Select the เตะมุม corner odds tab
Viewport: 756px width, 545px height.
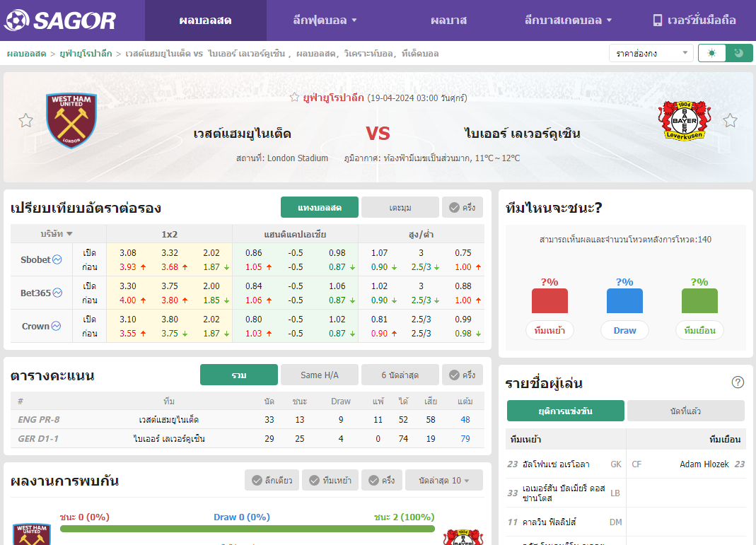pyautogui.click(x=400, y=207)
